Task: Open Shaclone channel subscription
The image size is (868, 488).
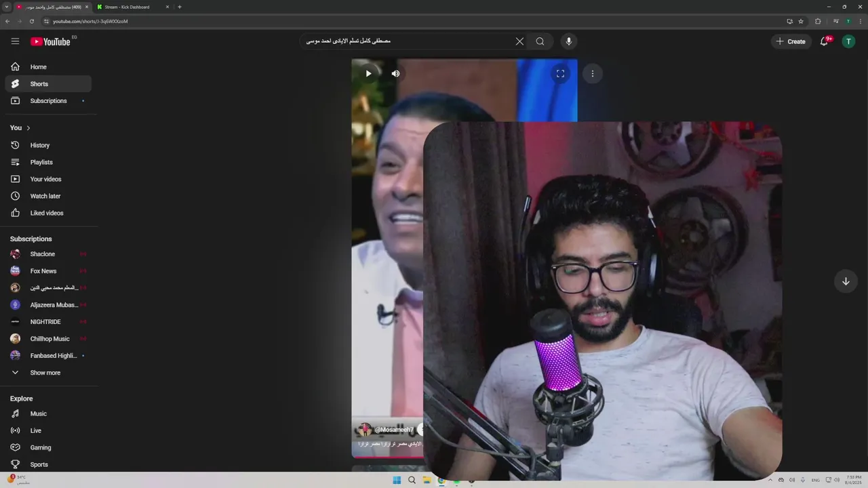Action: pos(47,254)
